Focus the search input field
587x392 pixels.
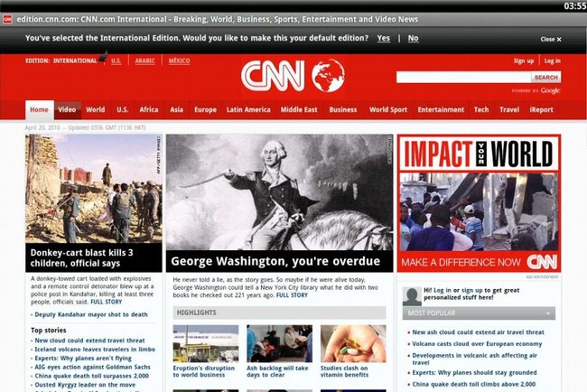463,78
